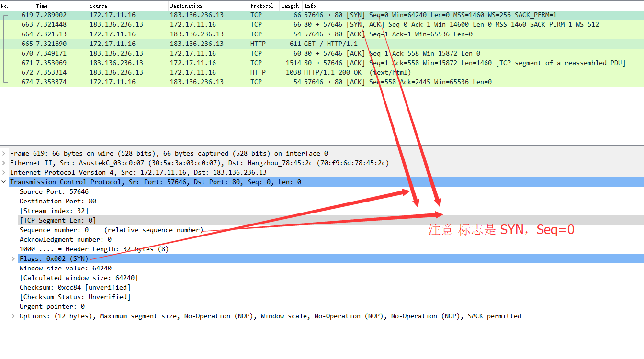
Task: Select the Checksum: 0xcc84 field
Action: click(75, 288)
